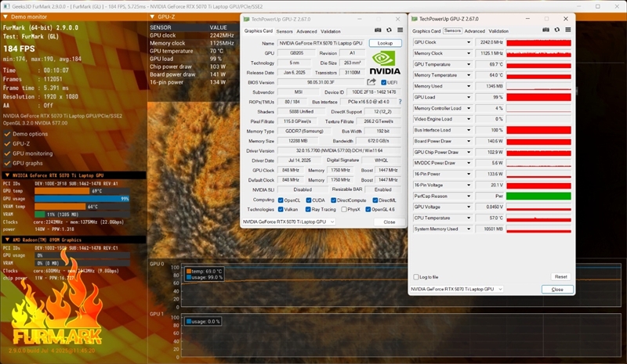Toggle the GPU graphs checkmark
The height and width of the screenshot is (364, 627).
pyautogui.click(x=7, y=163)
